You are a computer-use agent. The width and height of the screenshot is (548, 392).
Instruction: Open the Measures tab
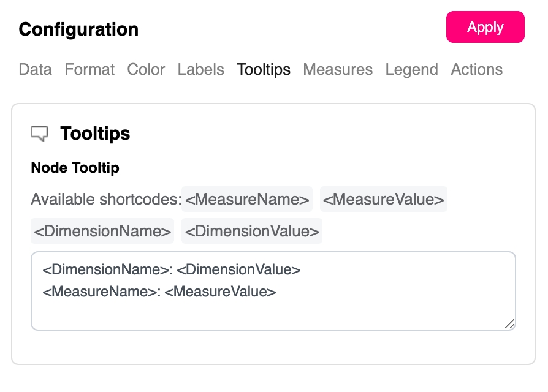338,70
